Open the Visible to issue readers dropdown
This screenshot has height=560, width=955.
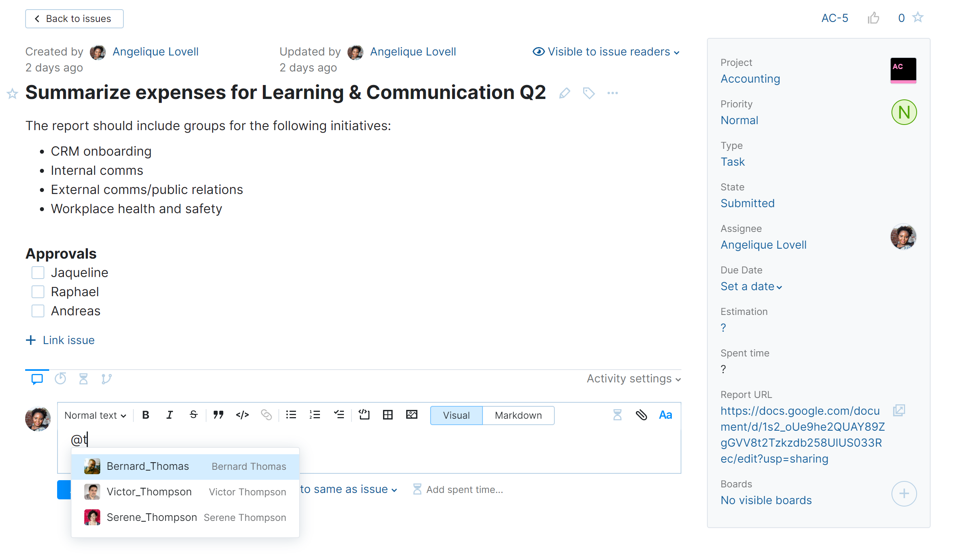[606, 51]
